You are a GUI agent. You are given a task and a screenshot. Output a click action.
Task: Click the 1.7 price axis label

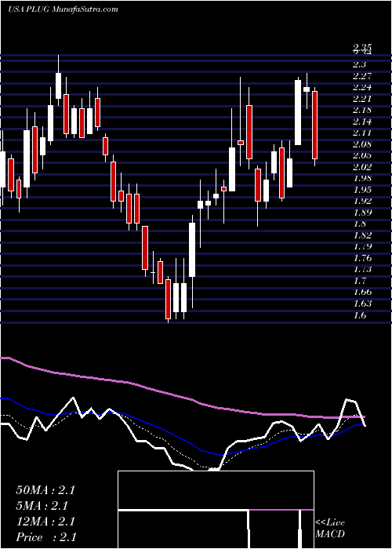coord(360,281)
